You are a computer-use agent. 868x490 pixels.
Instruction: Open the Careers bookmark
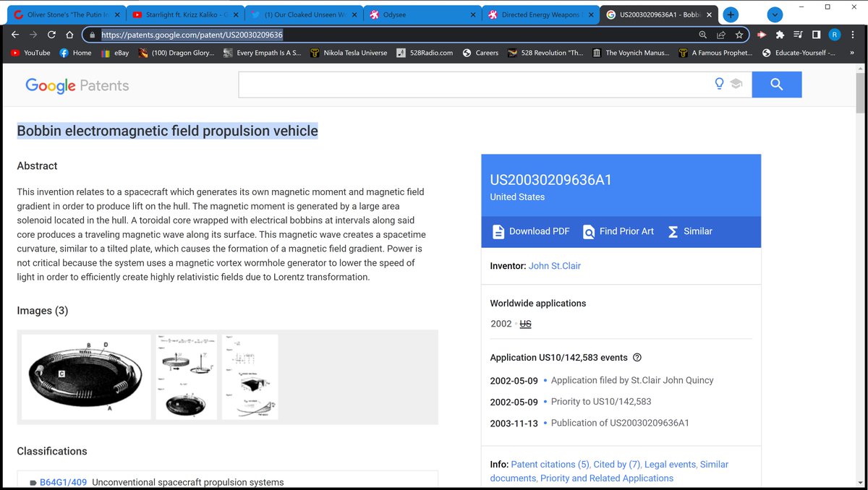click(x=480, y=53)
